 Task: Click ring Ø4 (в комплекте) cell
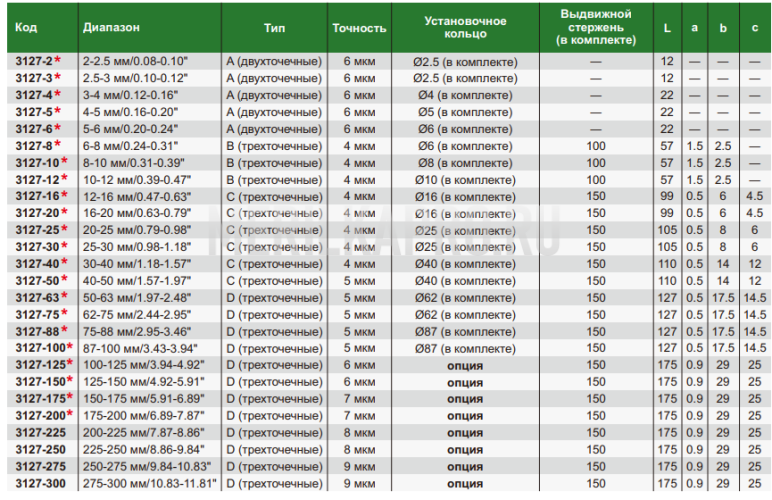(465, 95)
